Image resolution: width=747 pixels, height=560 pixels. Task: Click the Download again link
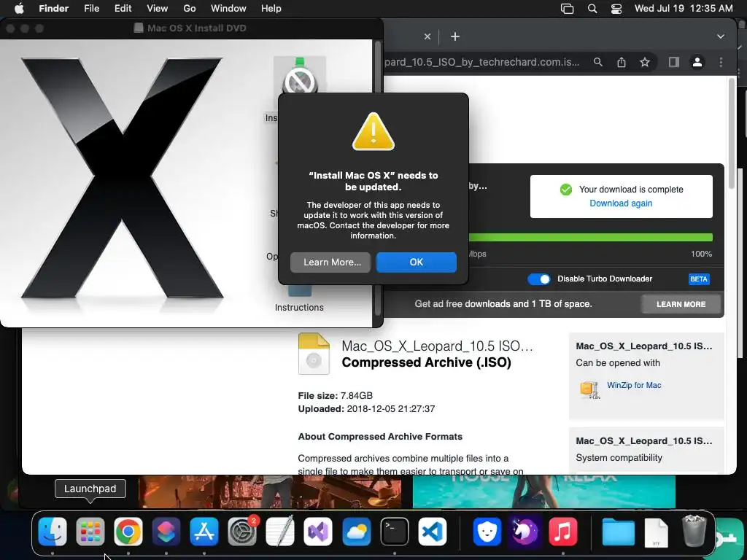tap(621, 203)
